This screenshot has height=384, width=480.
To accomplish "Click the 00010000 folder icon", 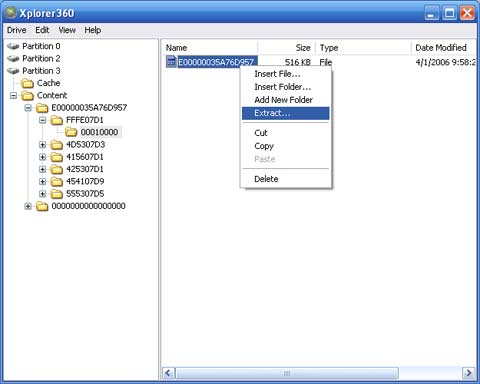I will (x=71, y=132).
